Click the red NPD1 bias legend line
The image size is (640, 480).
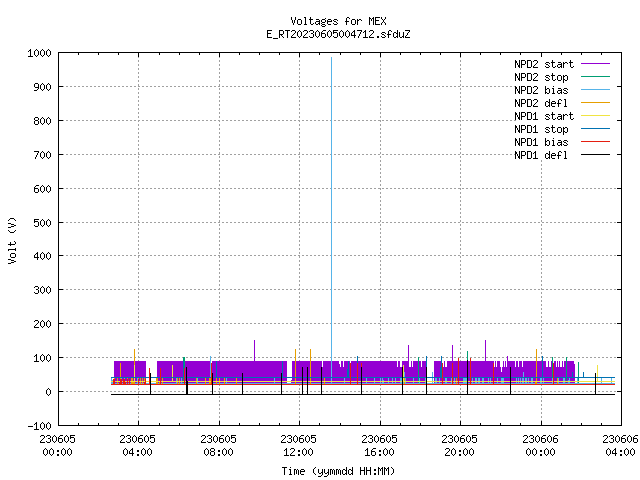point(596,142)
